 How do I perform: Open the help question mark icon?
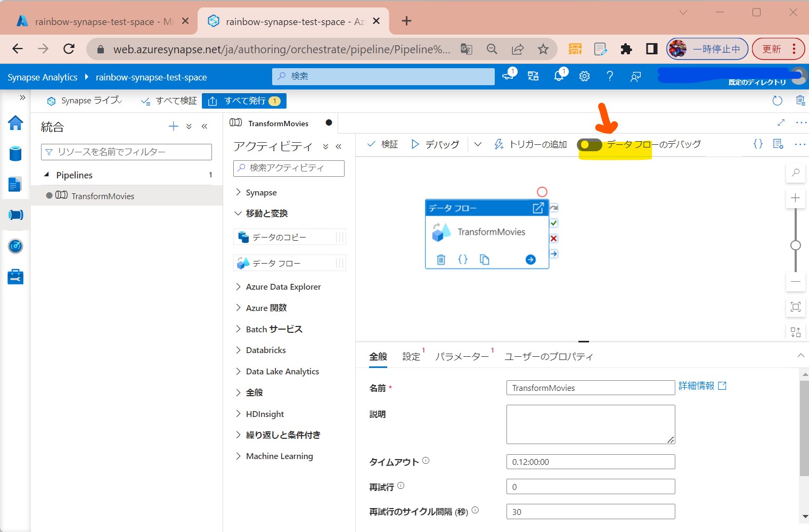610,76
